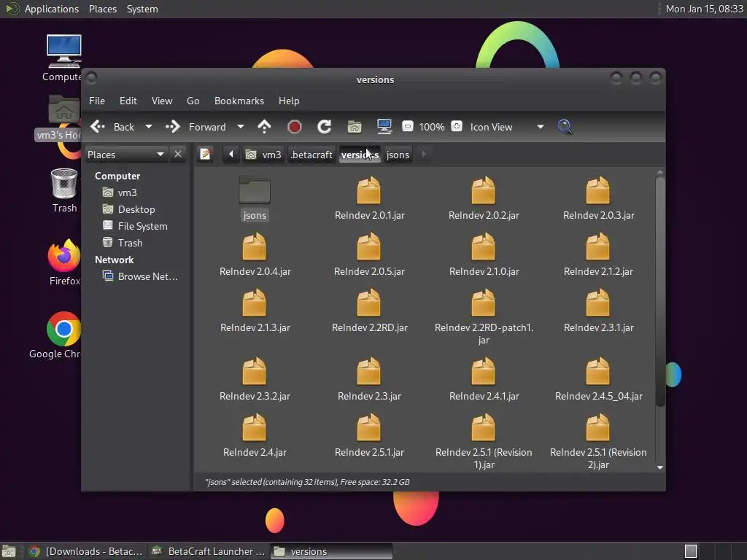747x560 pixels.
Task: Open the Places side pane dropdown
Action: [x=160, y=155]
